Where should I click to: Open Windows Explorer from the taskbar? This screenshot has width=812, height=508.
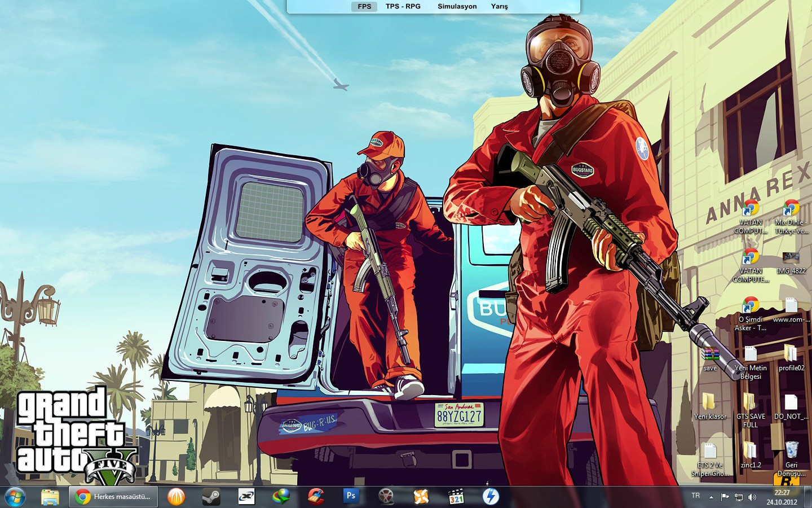(x=50, y=497)
